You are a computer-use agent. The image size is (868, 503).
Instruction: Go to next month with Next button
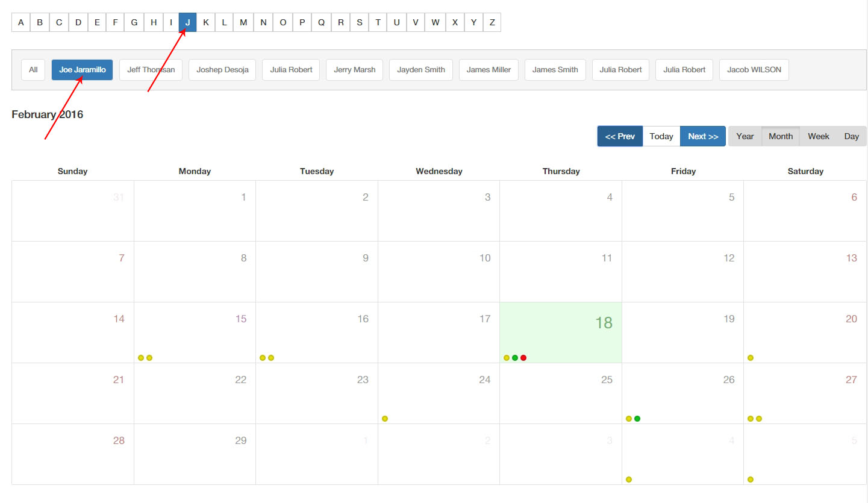point(702,136)
